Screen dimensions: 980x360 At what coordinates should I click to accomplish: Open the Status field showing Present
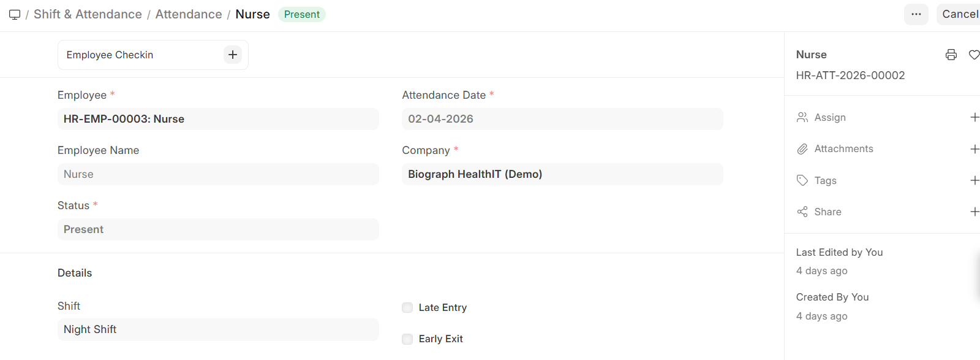tap(218, 229)
